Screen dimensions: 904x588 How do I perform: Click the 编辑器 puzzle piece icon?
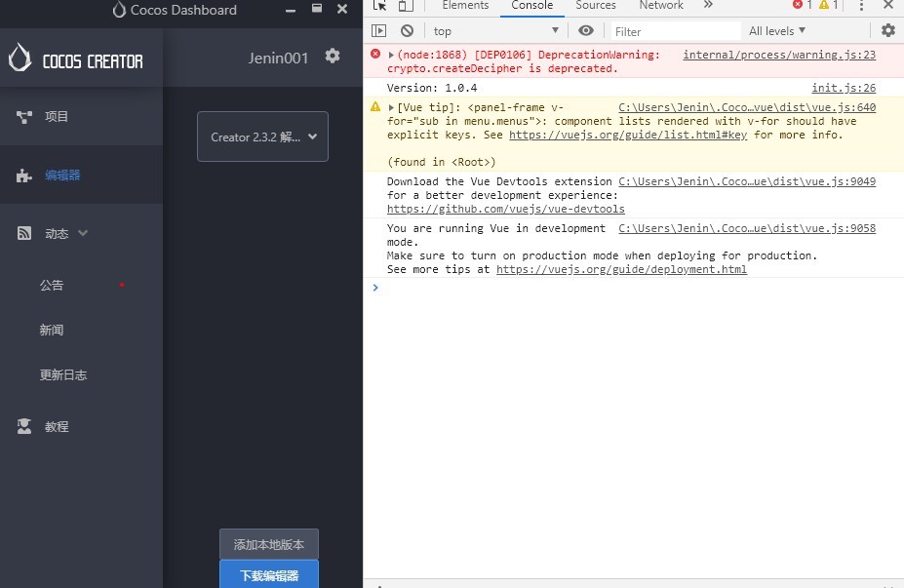point(24,176)
